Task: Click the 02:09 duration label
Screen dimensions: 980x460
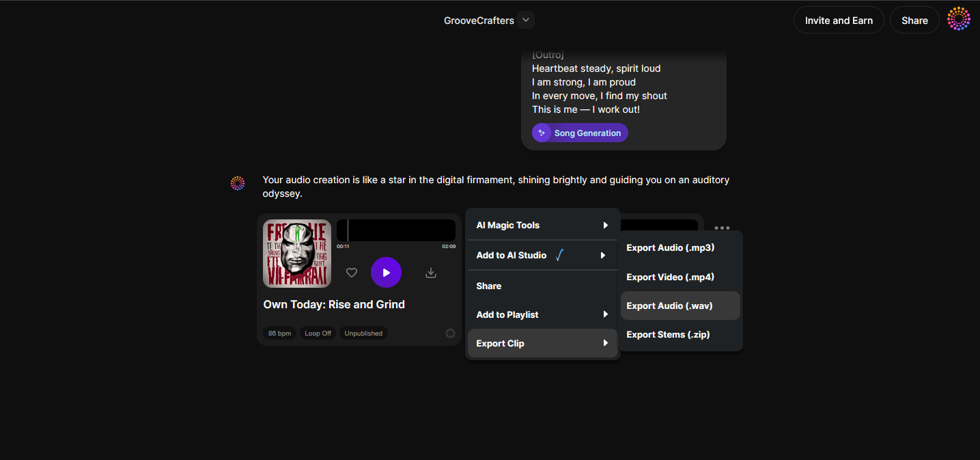Action: 449,246
